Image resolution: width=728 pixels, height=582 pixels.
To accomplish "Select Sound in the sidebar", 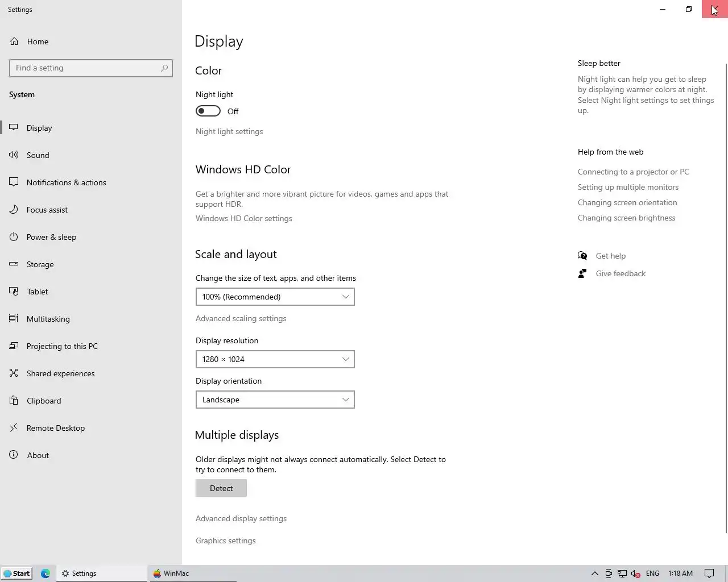I will (91, 155).
